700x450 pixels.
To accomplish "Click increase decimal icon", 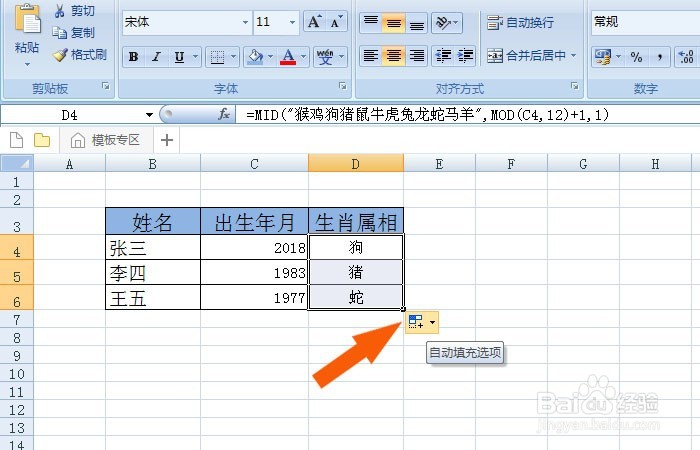I will point(686,57).
